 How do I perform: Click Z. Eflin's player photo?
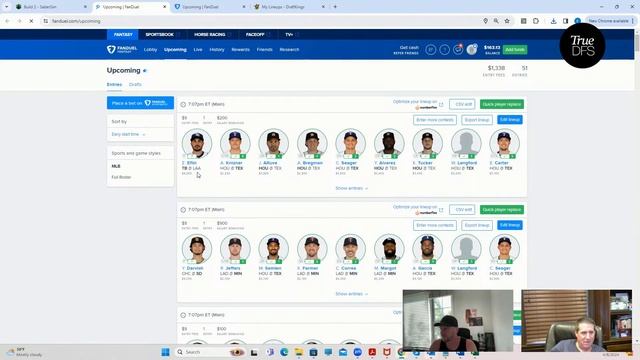197,143
